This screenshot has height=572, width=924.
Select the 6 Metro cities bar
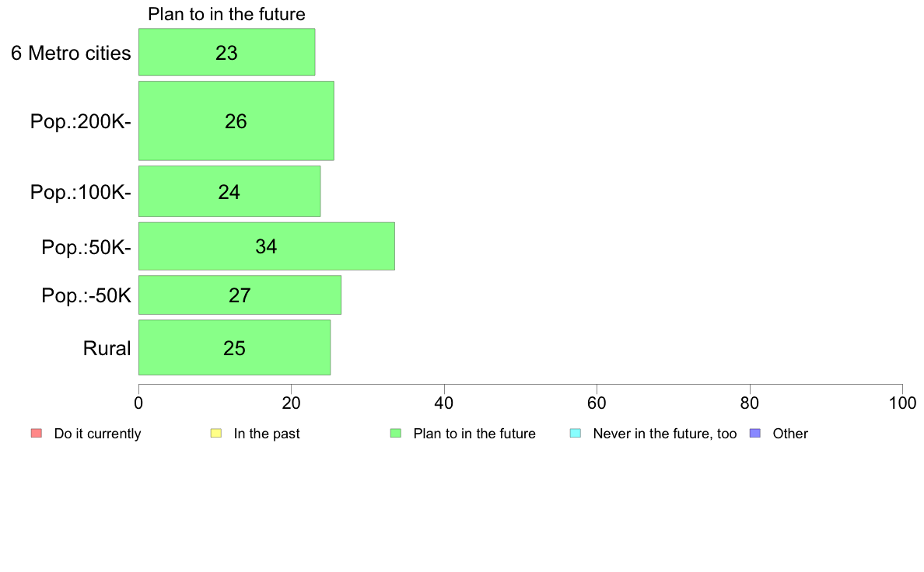coord(227,52)
